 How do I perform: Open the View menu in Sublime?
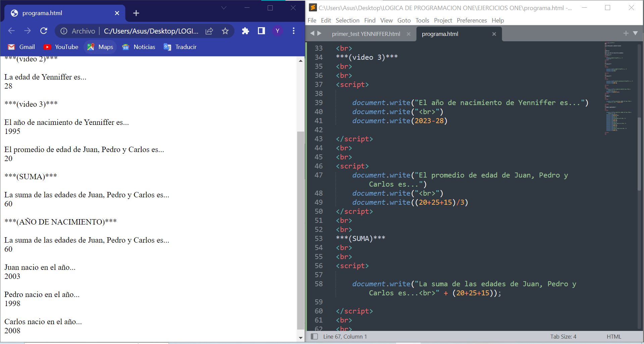tap(386, 20)
